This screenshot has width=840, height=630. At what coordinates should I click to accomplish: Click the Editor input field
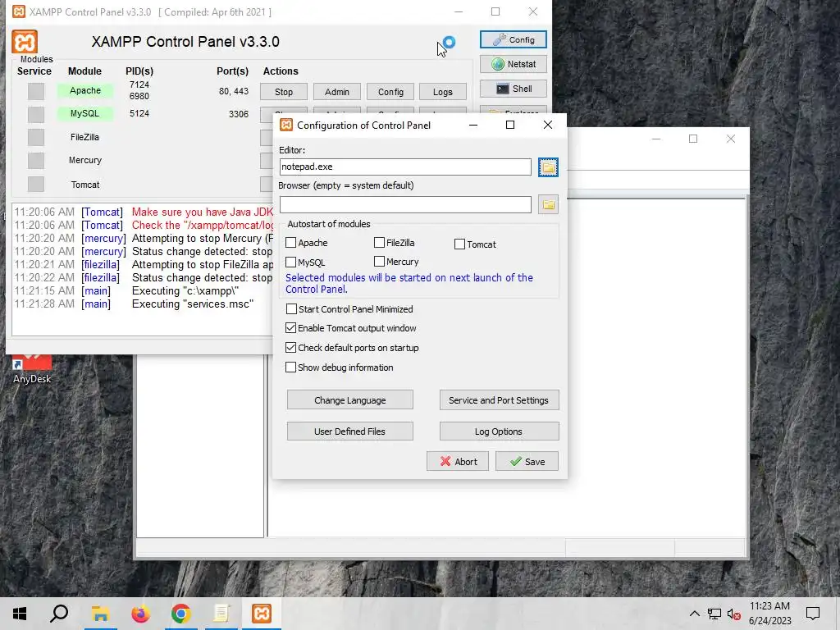pyautogui.click(x=405, y=167)
